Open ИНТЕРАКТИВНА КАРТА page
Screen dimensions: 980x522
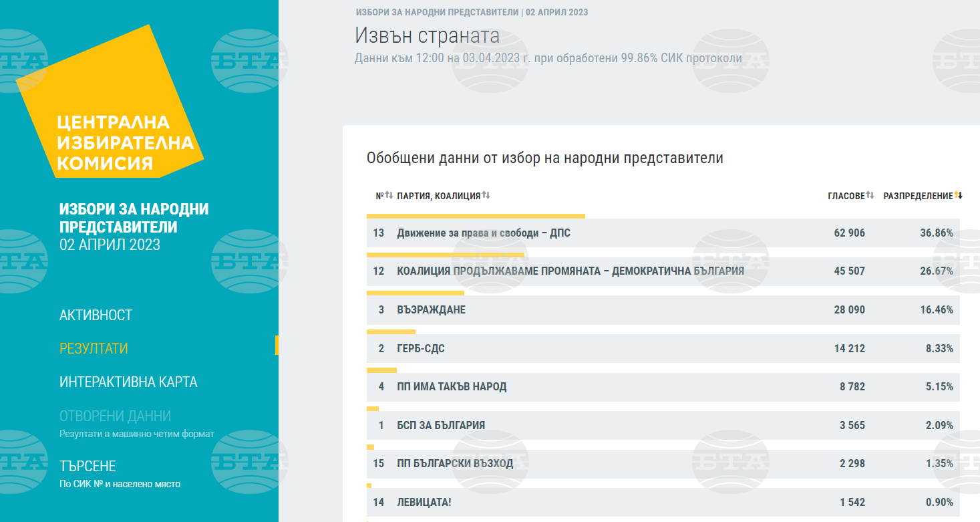click(128, 382)
